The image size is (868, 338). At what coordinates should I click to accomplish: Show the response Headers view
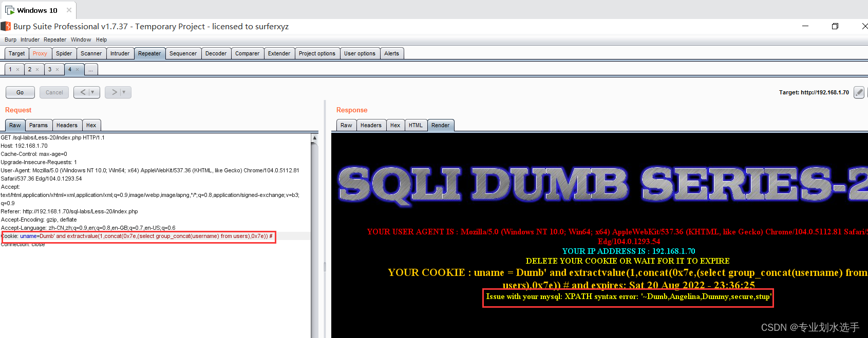(371, 125)
